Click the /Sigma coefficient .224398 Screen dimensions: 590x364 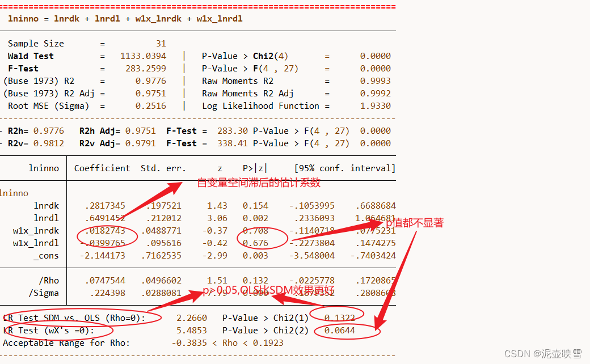point(108,293)
